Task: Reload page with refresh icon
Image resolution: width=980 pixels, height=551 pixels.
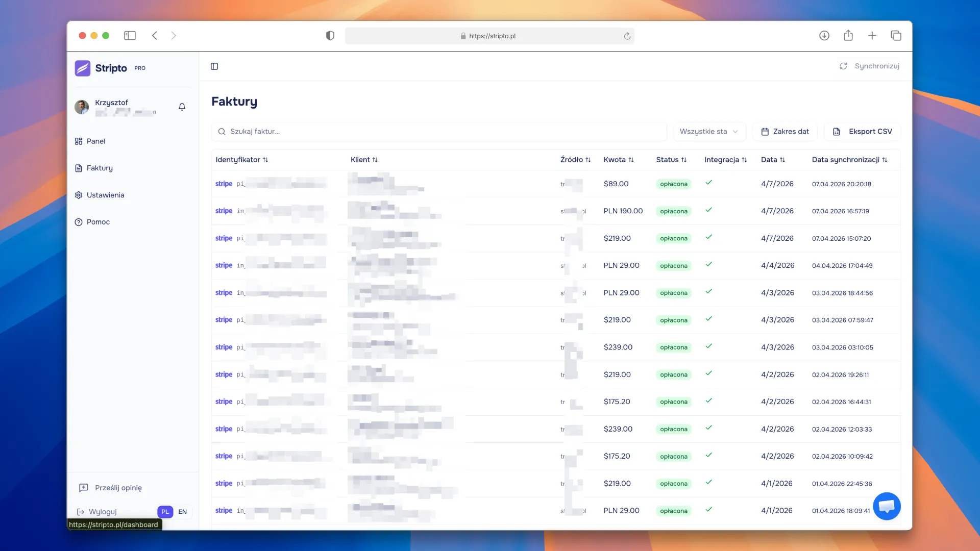Action: tap(627, 36)
